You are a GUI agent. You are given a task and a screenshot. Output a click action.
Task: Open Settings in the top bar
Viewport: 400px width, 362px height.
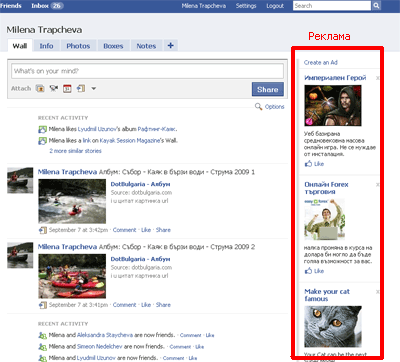pyautogui.click(x=246, y=6)
